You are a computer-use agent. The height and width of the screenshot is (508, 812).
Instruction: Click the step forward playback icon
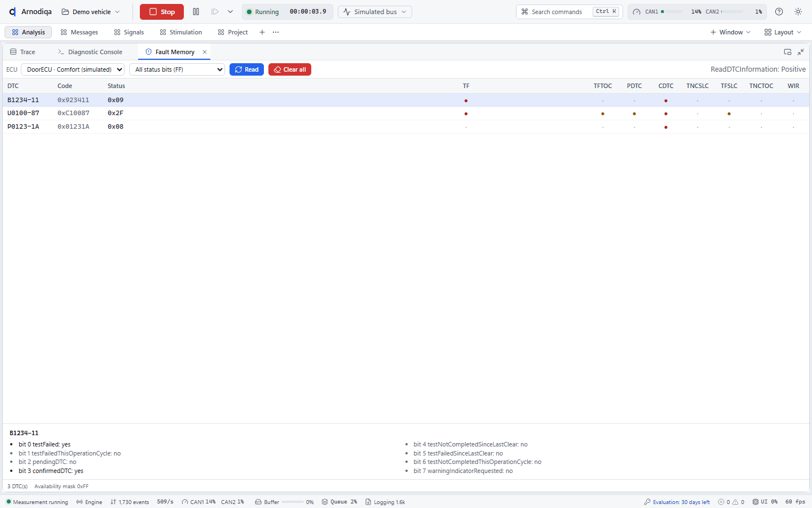click(215, 12)
